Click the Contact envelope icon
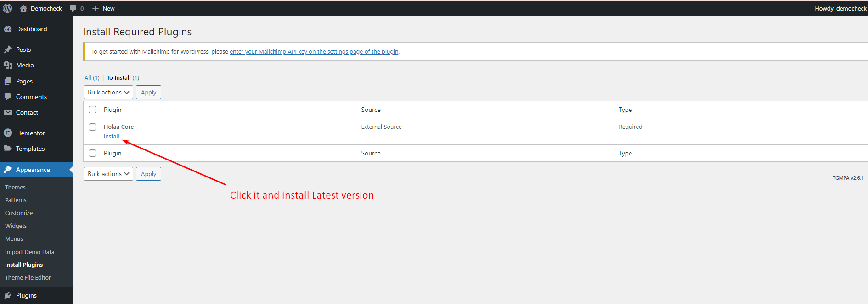This screenshot has height=304, width=868. 8,112
